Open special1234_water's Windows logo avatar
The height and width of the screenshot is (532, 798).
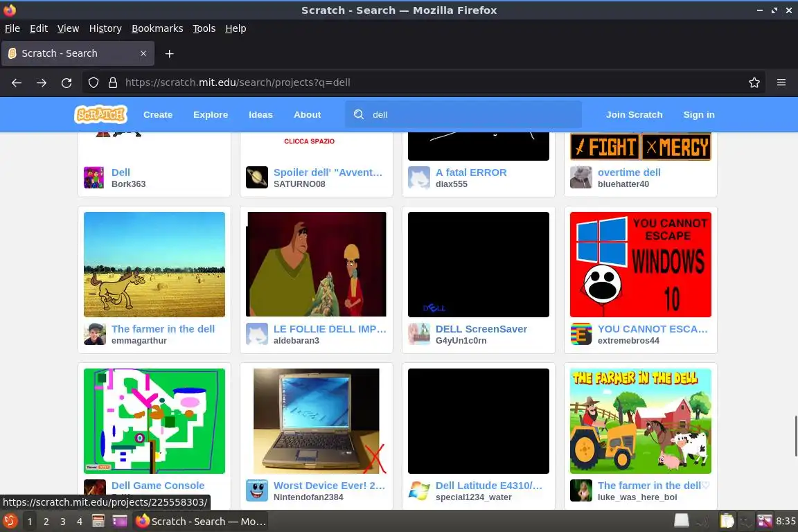[419, 490]
